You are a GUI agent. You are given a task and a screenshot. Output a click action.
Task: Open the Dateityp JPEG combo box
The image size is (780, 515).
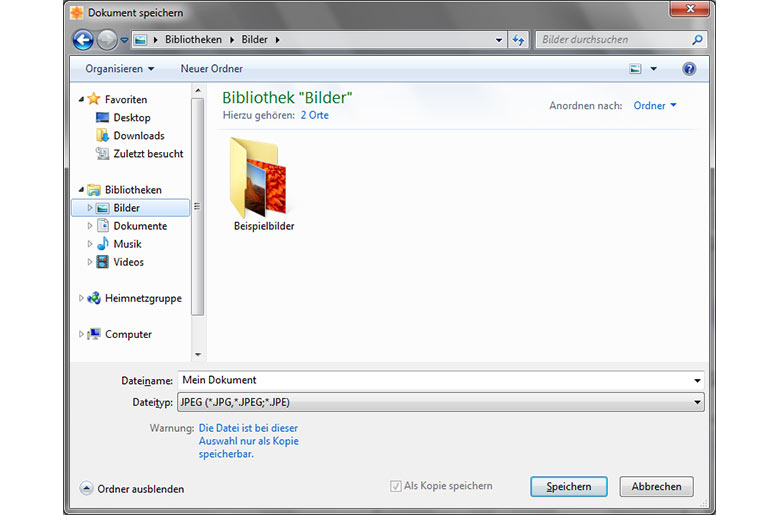point(440,402)
